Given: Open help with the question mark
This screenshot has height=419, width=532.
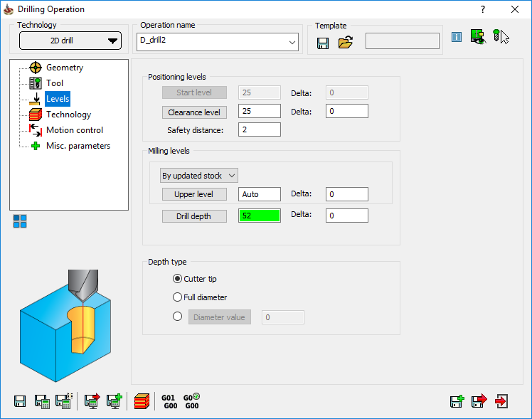Looking at the screenshot, I should click(483, 9).
